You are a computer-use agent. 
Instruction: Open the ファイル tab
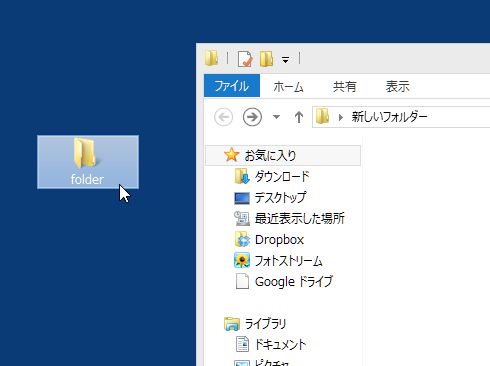coord(232,86)
